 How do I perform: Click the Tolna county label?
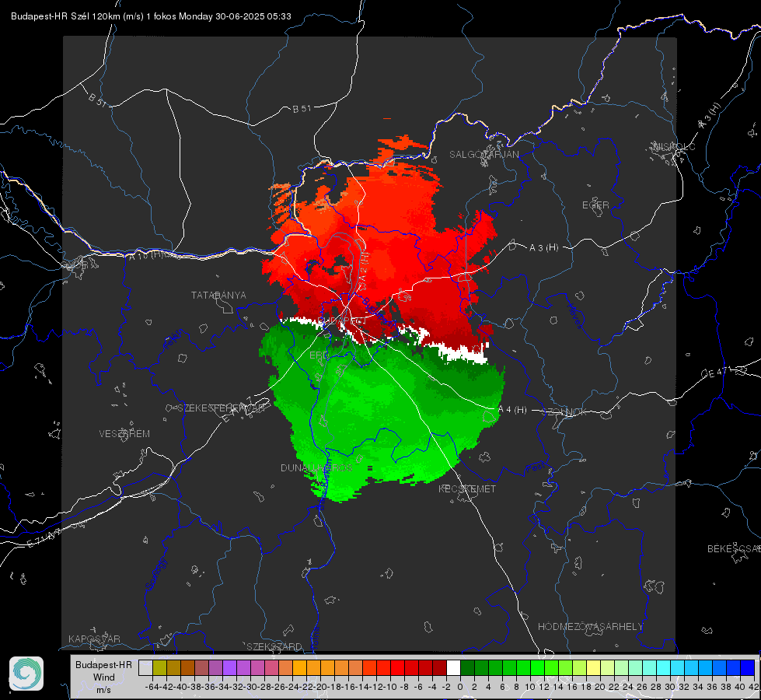tap(315, 637)
